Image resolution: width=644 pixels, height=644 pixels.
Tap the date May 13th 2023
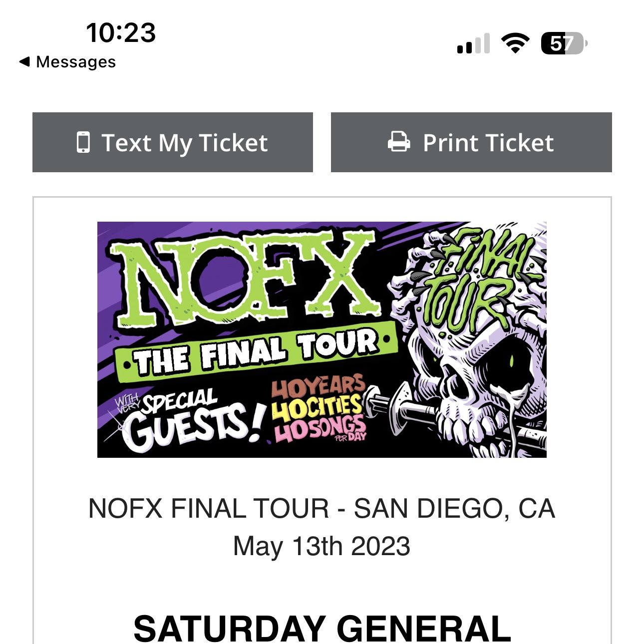click(322, 546)
